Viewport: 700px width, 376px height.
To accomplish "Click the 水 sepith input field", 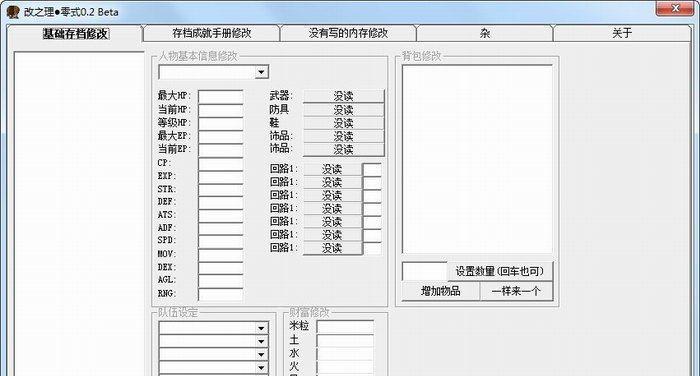I will click(x=345, y=354).
